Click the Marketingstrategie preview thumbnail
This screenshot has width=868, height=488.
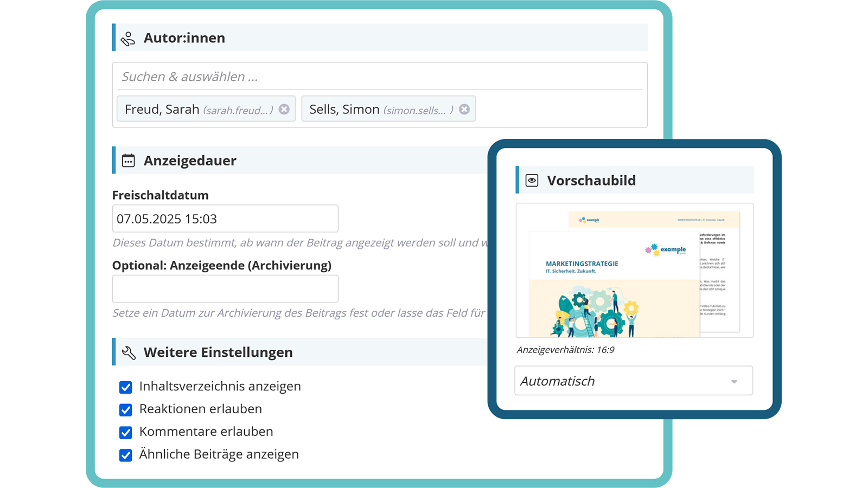[635, 271]
